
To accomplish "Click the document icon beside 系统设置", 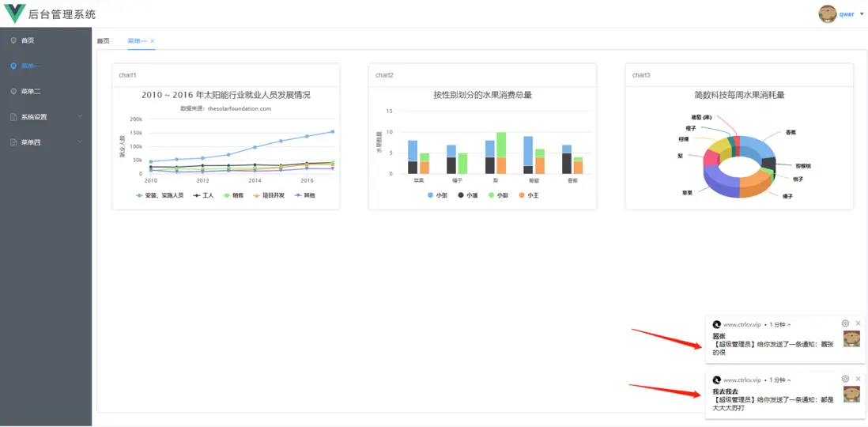I will pyautogui.click(x=13, y=117).
